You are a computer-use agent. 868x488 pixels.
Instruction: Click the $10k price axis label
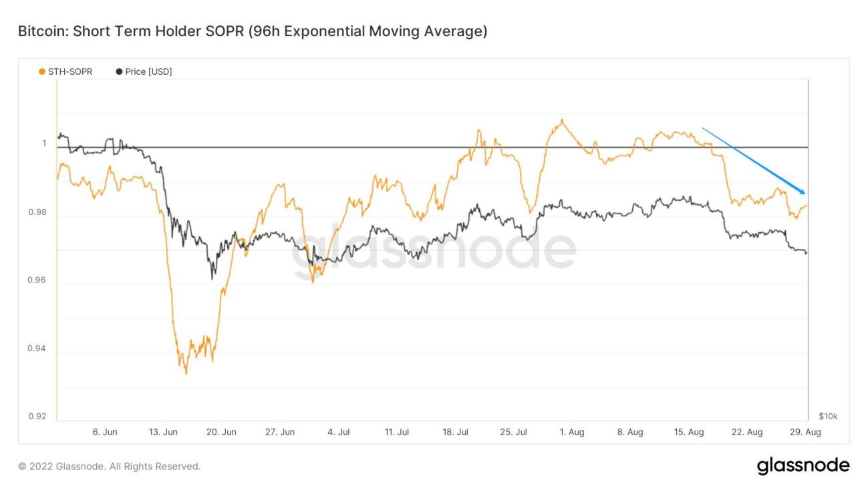[827, 417]
